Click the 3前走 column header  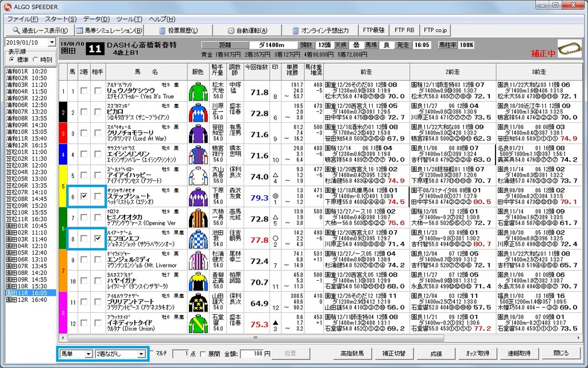coord(539,72)
